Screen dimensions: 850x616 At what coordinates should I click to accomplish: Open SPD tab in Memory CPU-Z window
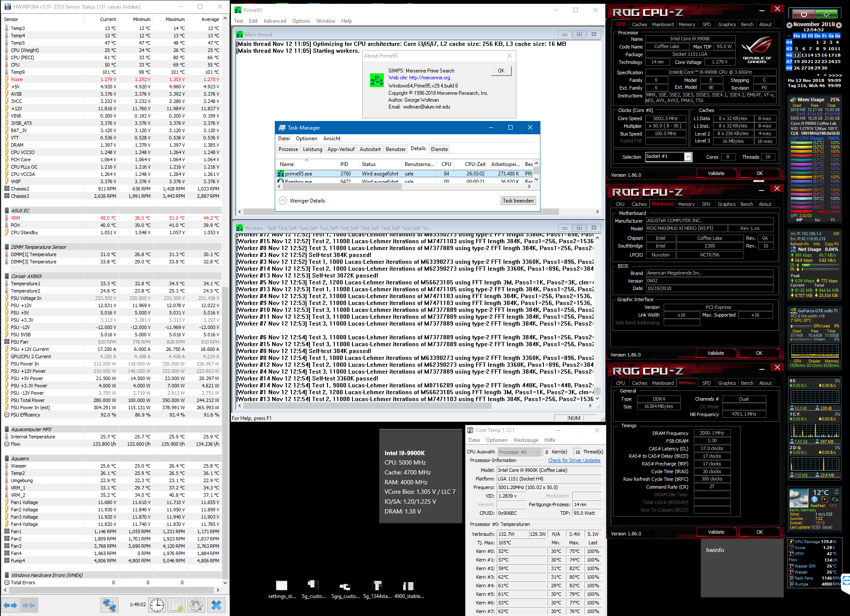706,383
